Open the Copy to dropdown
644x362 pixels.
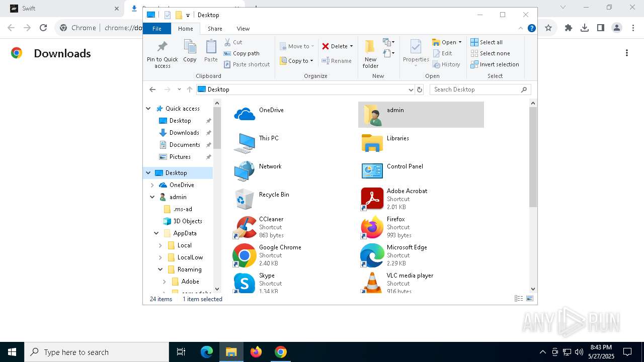coord(297,61)
